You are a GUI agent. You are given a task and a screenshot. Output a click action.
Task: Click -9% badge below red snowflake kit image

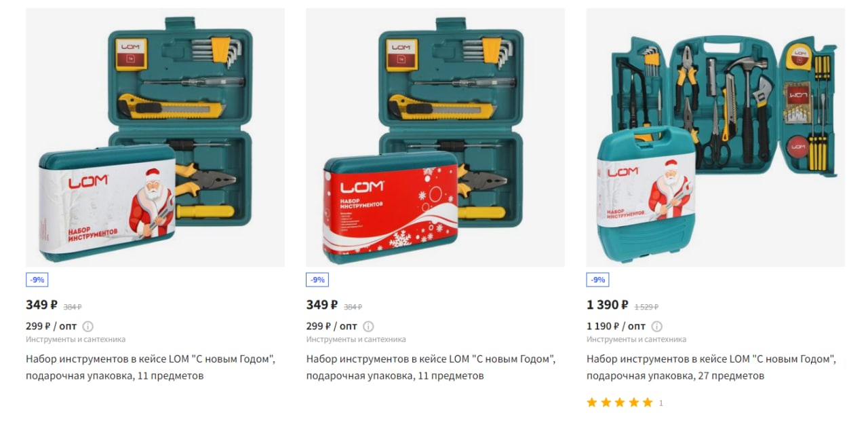pyautogui.click(x=317, y=280)
